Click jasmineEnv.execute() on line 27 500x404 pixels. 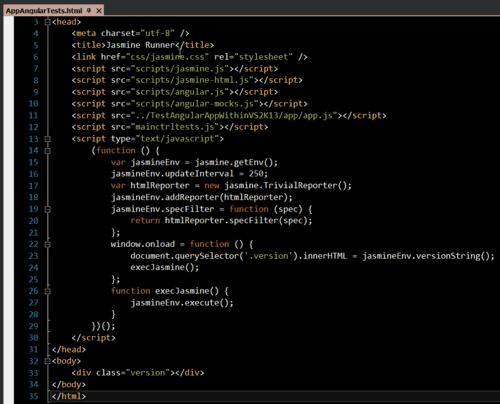[x=180, y=303]
